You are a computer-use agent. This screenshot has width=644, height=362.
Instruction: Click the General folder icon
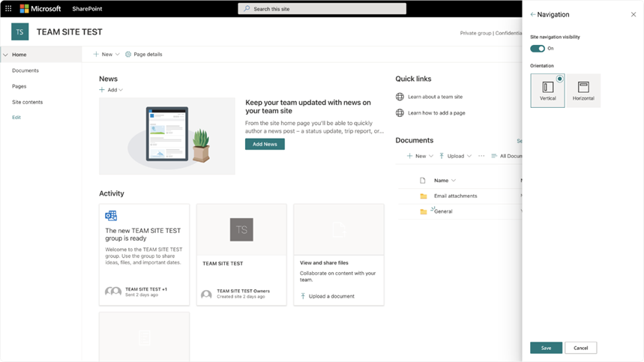pos(424,212)
